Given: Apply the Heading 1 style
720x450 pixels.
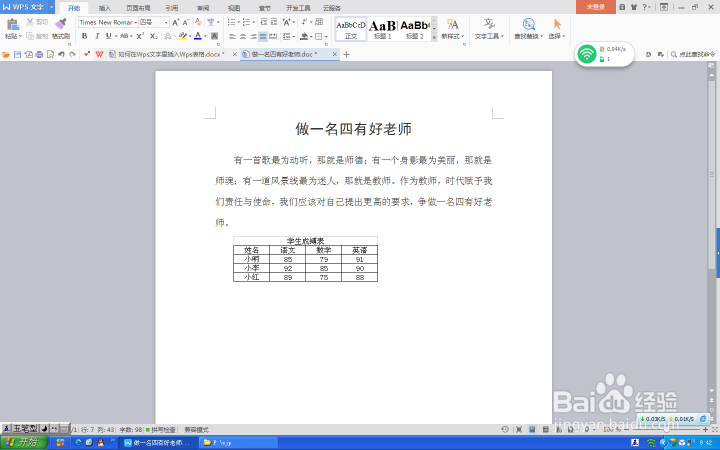Looking at the screenshot, I should [x=382, y=29].
